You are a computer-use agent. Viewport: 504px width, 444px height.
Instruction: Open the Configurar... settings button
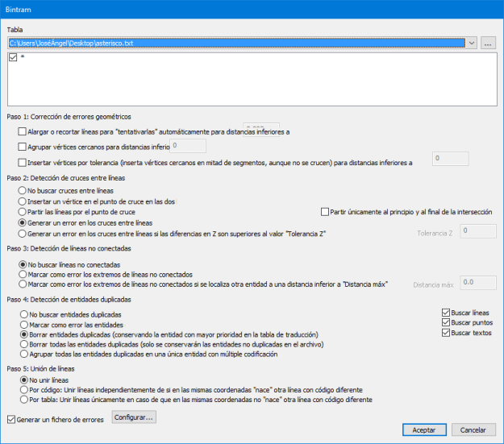[134, 417]
